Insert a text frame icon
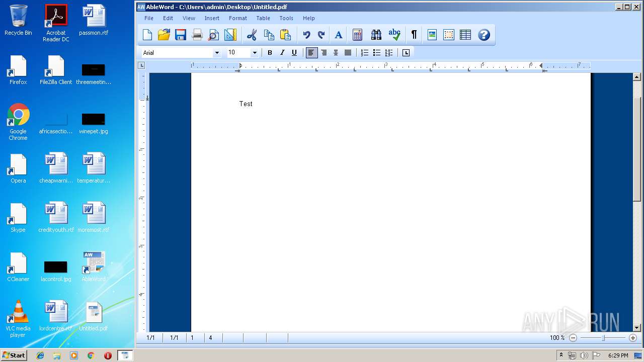The width and height of the screenshot is (644, 362). pyautogui.click(x=448, y=35)
